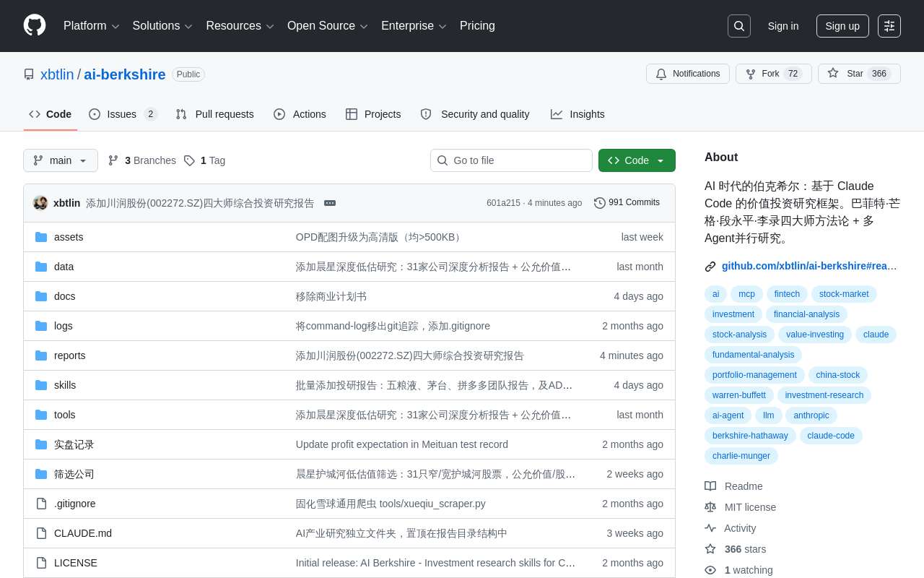Viewport: 924px width, 578px height.
Task: Open the ai-berkshire repository name link
Action: click(x=125, y=74)
